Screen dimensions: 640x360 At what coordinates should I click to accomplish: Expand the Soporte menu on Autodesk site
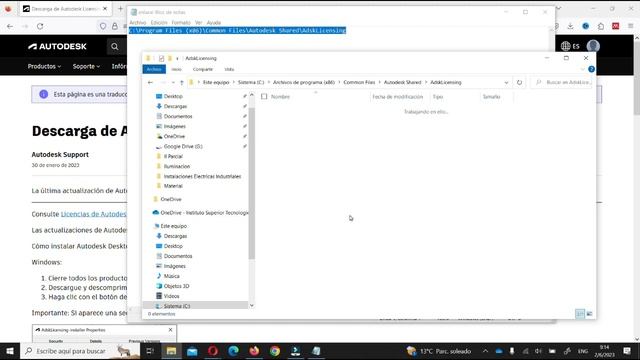(x=86, y=66)
